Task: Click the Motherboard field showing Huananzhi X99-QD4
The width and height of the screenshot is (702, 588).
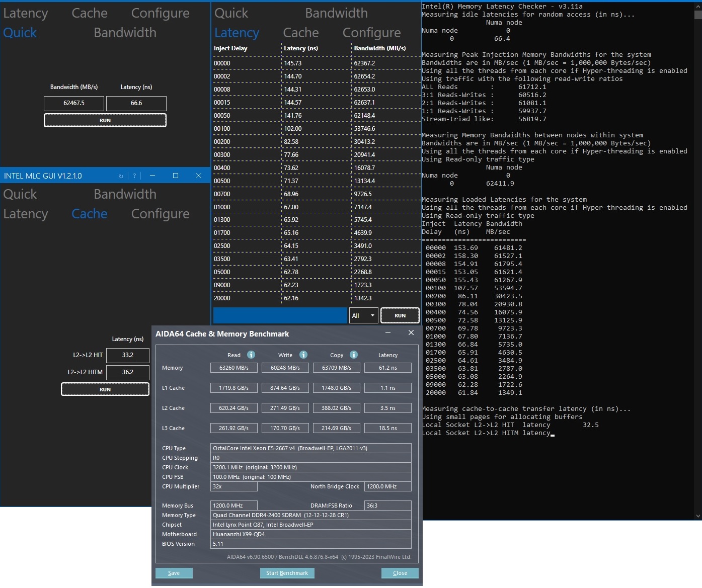Action: pos(311,534)
